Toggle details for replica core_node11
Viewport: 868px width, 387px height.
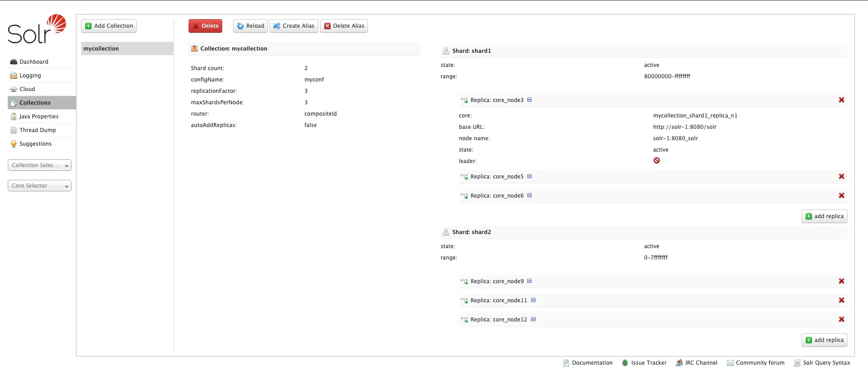click(533, 300)
